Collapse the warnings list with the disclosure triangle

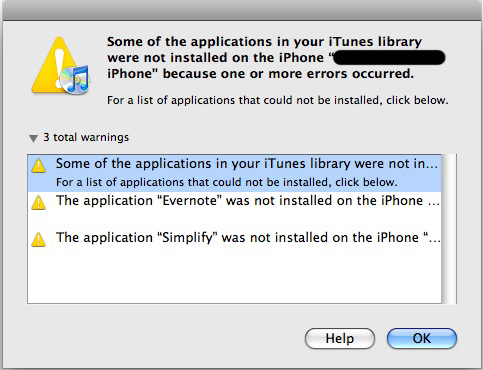[33, 138]
